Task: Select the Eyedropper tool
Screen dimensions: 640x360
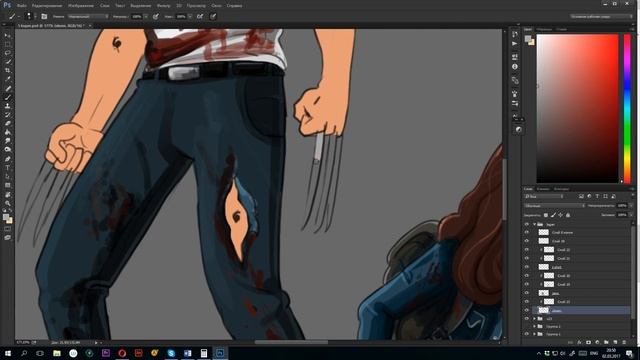Action: 7,79
